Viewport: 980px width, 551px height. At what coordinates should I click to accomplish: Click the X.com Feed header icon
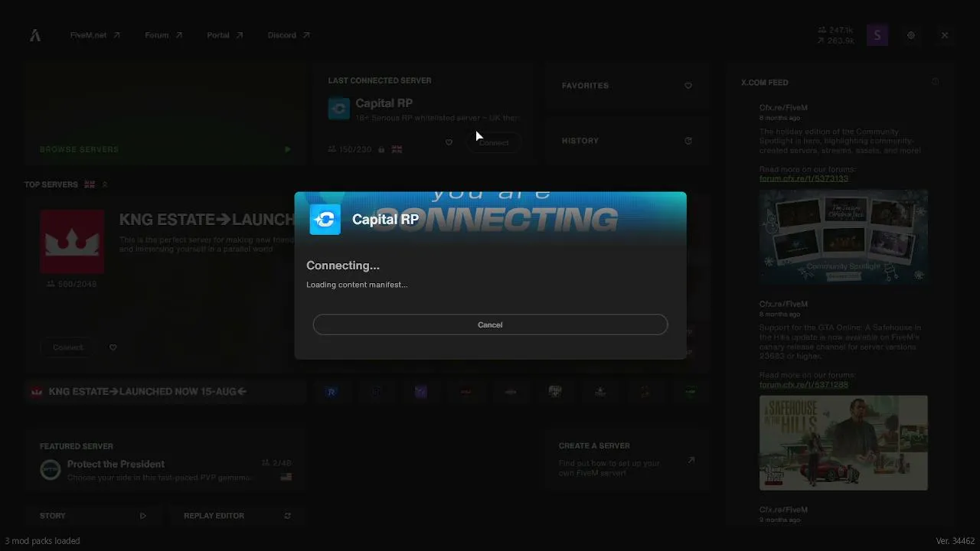point(935,82)
